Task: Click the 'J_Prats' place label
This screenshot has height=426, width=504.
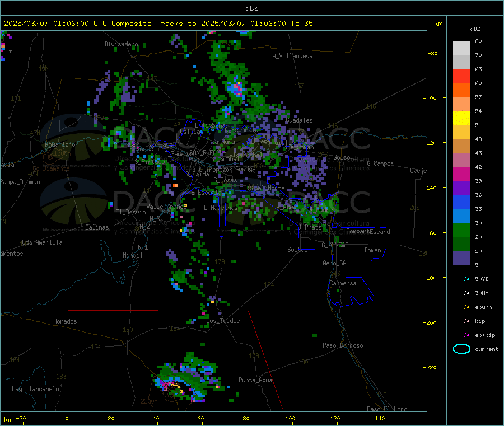Action: (x=310, y=227)
